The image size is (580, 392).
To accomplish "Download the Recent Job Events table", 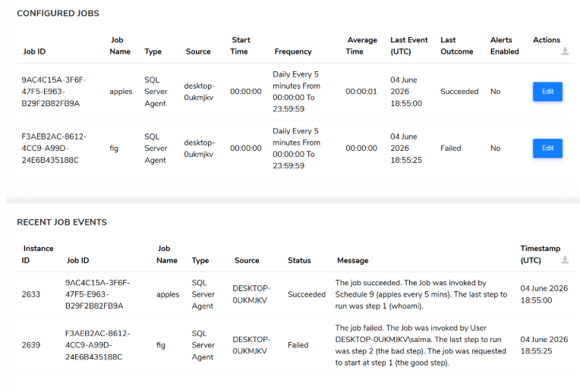I will coord(565,260).
